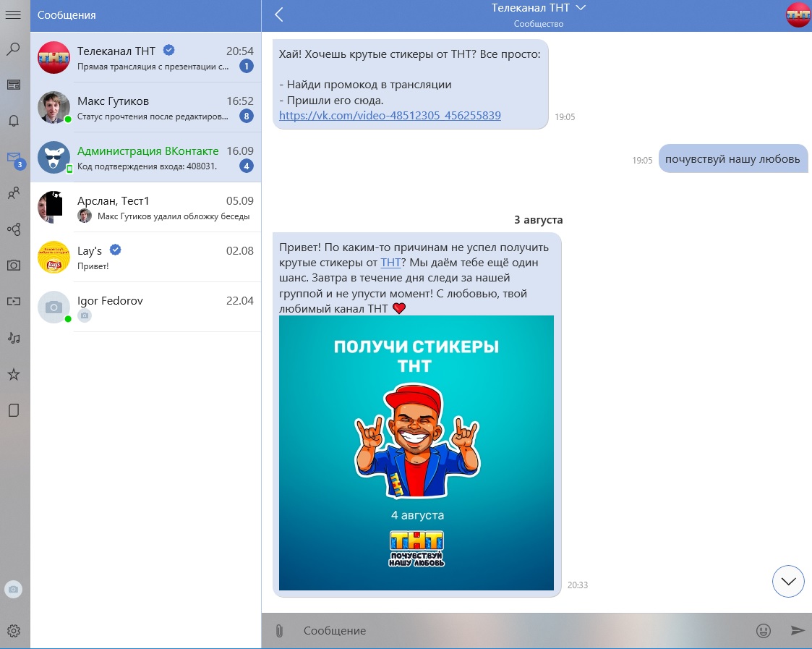Open the news feed icon in the sidebar
The height and width of the screenshot is (649, 812).
13,85
